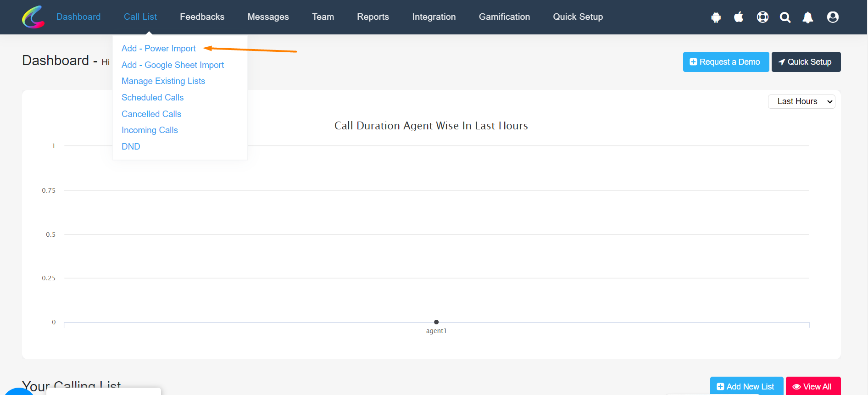This screenshot has width=868, height=395.
Task: Open Scheduled Calls
Action: click(x=153, y=98)
